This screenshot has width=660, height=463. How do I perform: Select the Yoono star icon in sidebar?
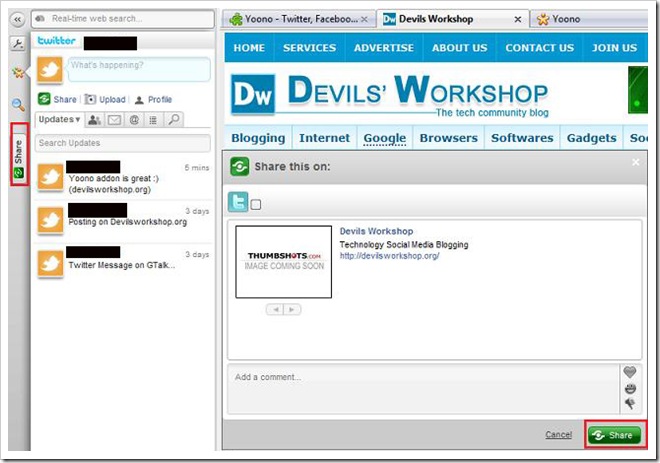click(x=18, y=72)
